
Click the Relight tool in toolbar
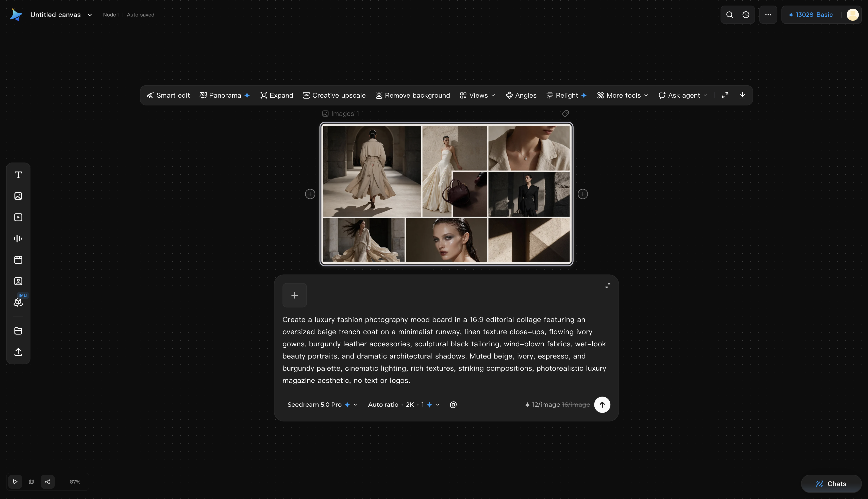[566, 95]
